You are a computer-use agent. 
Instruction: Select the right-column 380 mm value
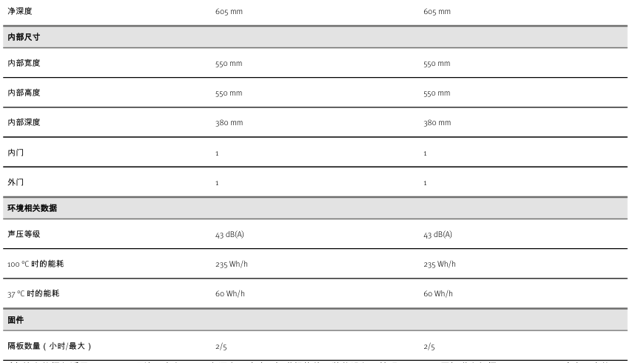click(437, 123)
